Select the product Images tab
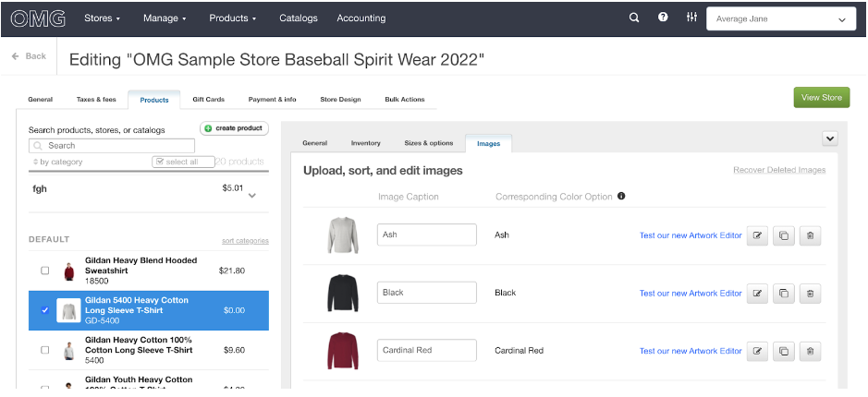Viewport: 868px width, 397px height. point(489,144)
